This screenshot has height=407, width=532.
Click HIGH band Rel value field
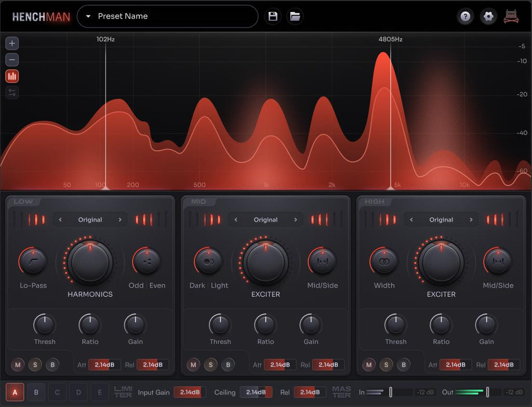pos(504,364)
